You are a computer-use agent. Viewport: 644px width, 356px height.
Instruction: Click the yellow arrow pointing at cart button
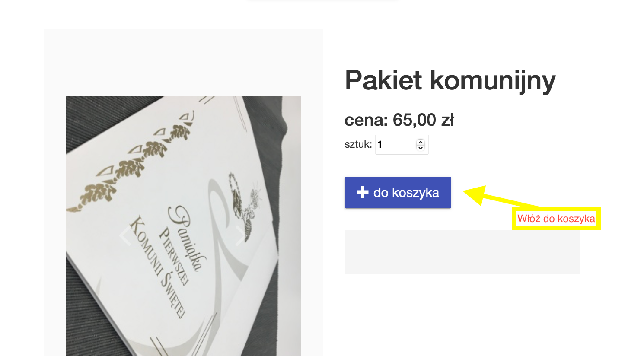[x=501, y=198]
